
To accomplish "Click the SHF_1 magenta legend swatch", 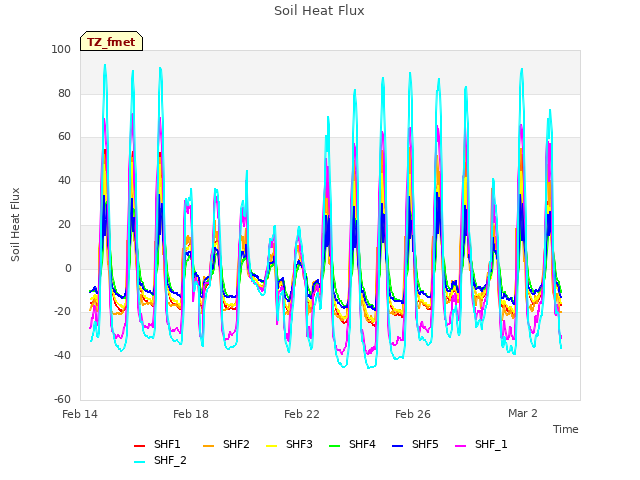I will [460, 446].
